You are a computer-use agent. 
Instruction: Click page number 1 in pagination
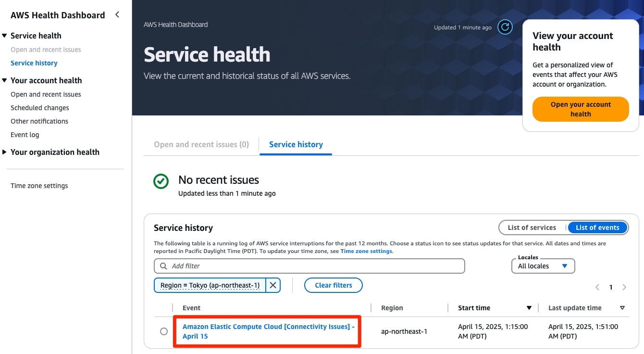click(x=611, y=287)
